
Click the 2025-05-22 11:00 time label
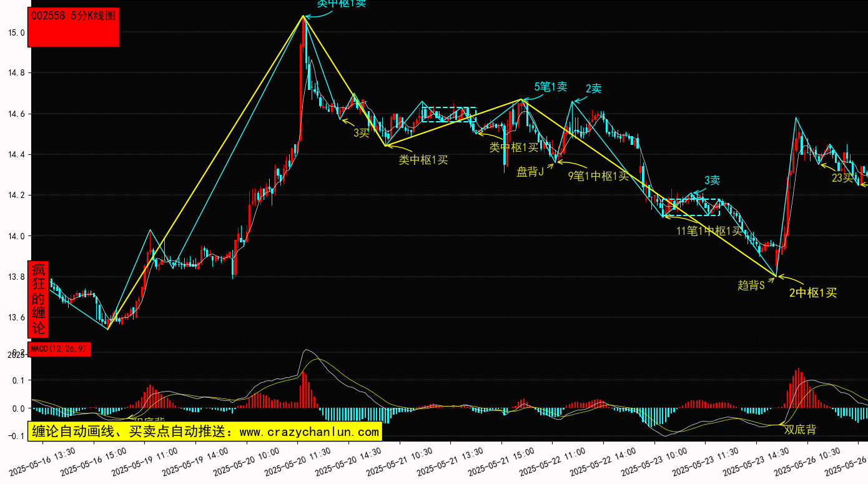pyautogui.click(x=553, y=461)
